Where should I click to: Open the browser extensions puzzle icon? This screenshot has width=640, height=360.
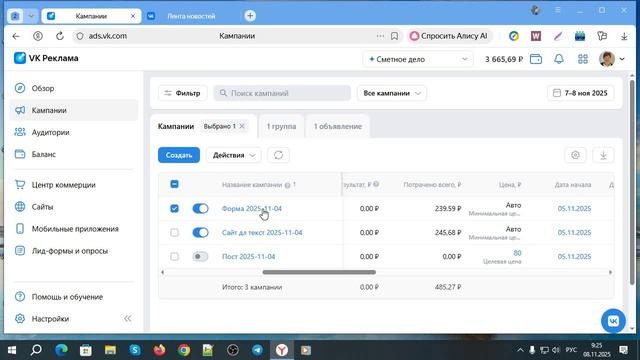(x=602, y=36)
